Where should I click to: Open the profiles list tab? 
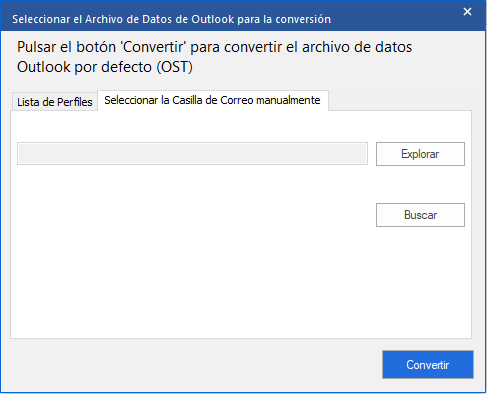tap(55, 102)
